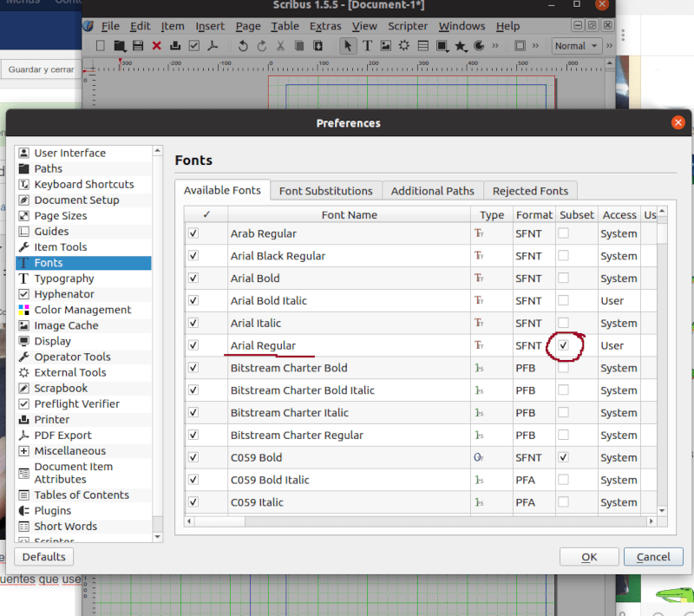The height and width of the screenshot is (616, 694).
Task: Enable Subset for Arial Bold Italic
Action: click(x=563, y=300)
